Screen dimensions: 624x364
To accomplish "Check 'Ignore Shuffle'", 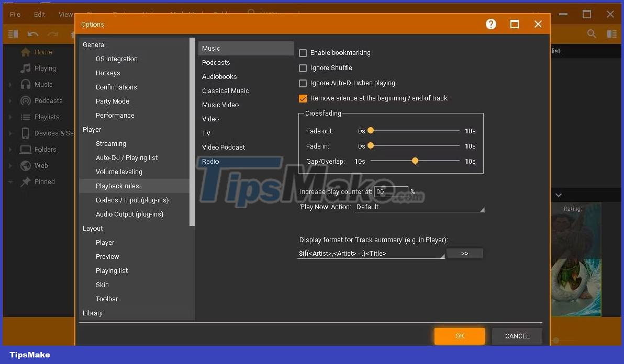I will point(303,67).
